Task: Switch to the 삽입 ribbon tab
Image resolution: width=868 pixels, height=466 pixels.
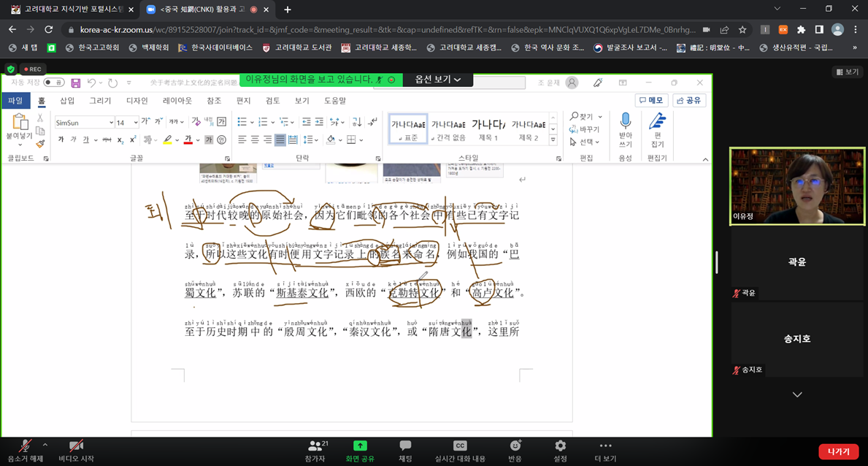Action: click(x=67, y=101)
